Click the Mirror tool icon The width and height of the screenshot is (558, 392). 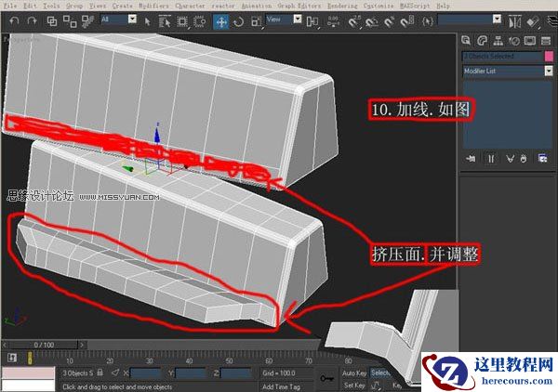click(514, 21)
